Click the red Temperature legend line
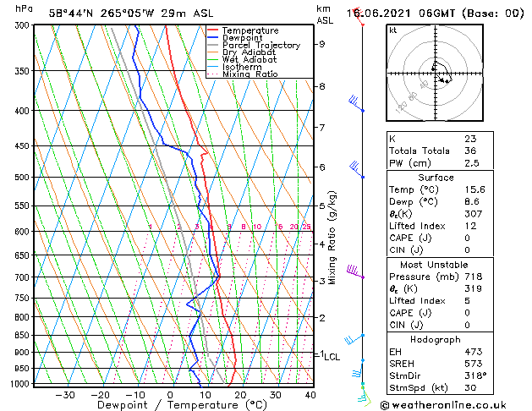 213,30
